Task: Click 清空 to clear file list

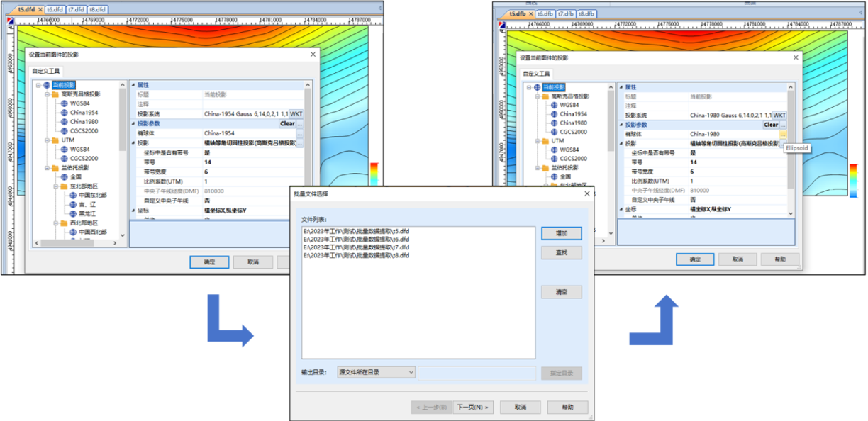Action: tap(561, 292)
